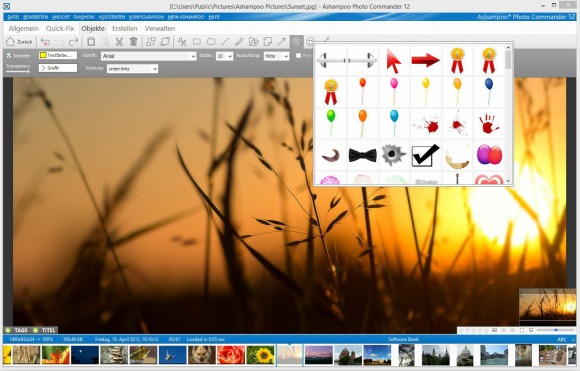Click the Software Deals link
Viewport: 580px width, 371px height.
(404, 339)
